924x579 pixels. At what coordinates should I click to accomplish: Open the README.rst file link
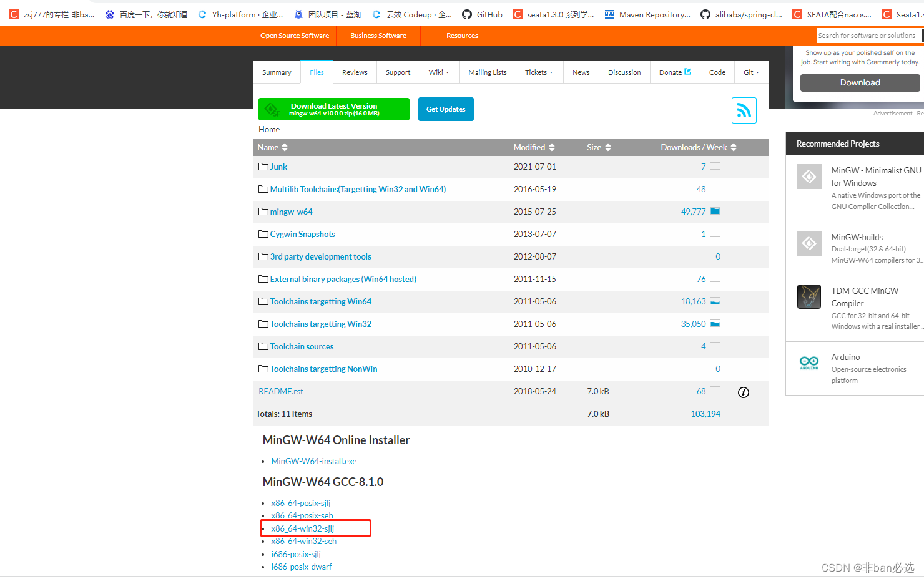[x=281, y=391]
